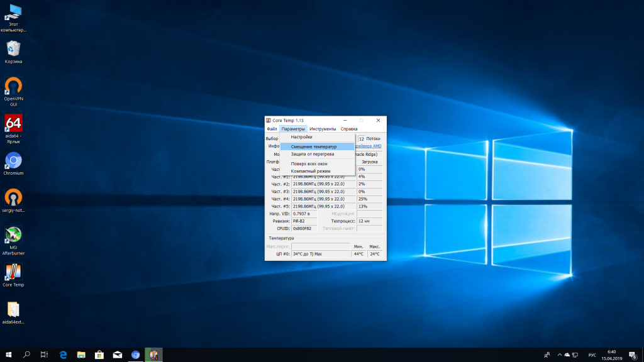Expand the Справка menu
Screen dimensions: 644x362
(x=348, y=129)
